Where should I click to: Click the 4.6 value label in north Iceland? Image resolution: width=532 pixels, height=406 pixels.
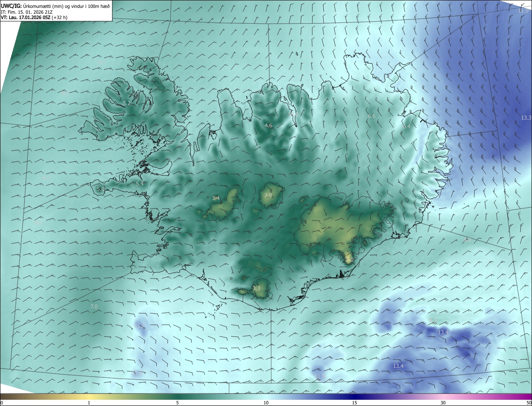pyautogui.click(x=268, y=125)
